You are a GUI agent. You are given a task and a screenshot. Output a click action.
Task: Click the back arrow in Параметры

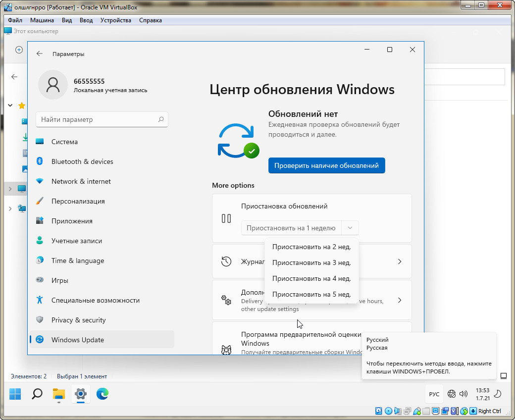pyautogui.click(x=40, y=54)
